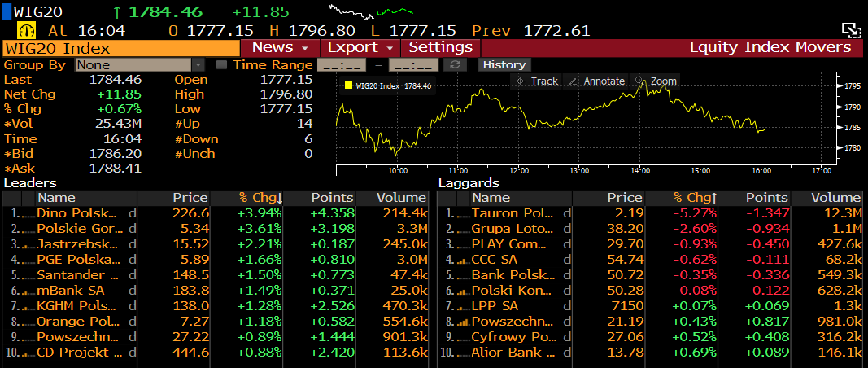868x368 pixels.
Task: Click the volume bar icon beside LPP SA
Action: pos(464,306)
